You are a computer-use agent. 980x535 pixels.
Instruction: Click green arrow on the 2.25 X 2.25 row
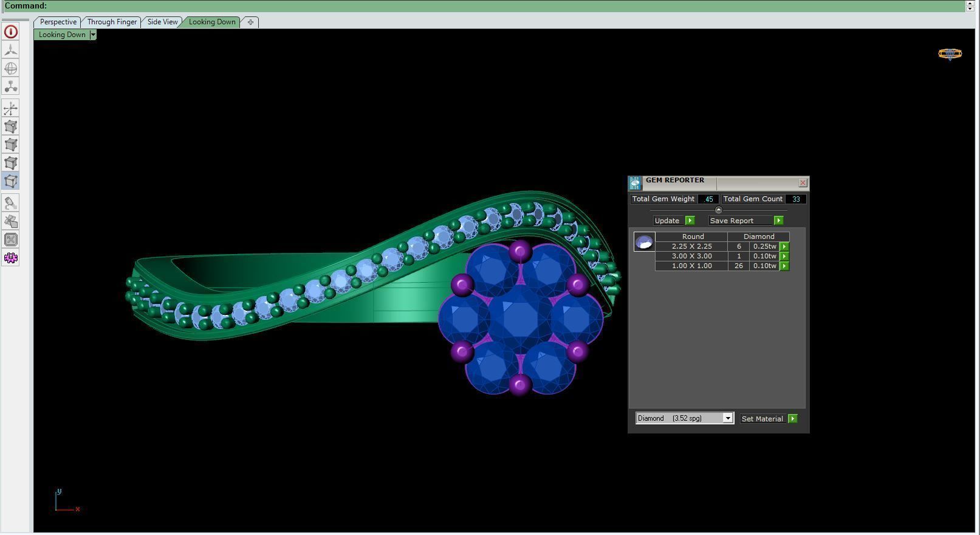point(784,247)
